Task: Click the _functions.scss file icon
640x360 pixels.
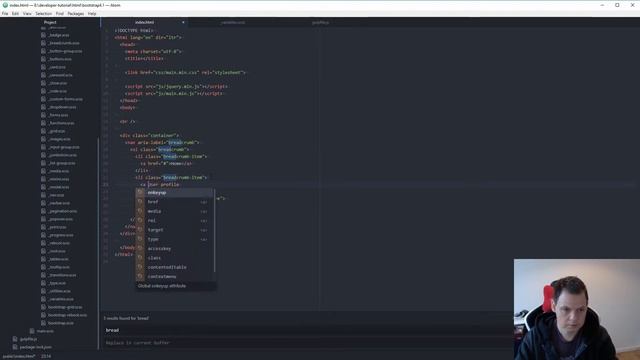Action: (43, 123)
